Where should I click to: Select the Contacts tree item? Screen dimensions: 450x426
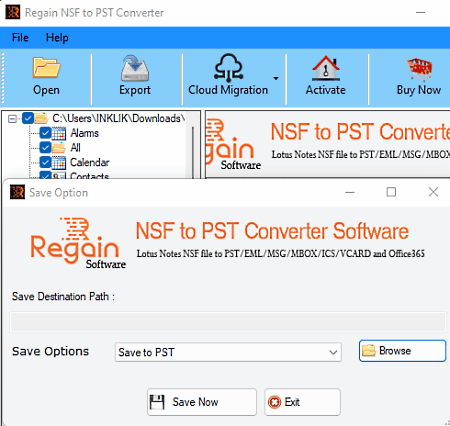[89, 175]
